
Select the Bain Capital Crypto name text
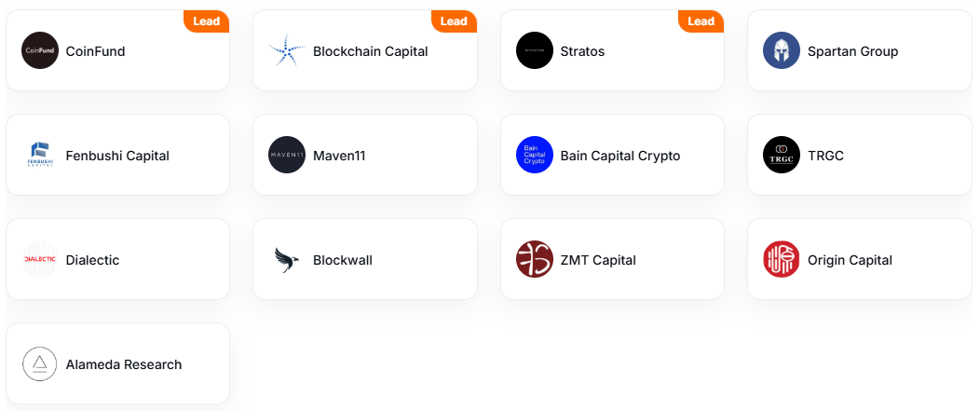pyautogui.click(x=620, y=156)
